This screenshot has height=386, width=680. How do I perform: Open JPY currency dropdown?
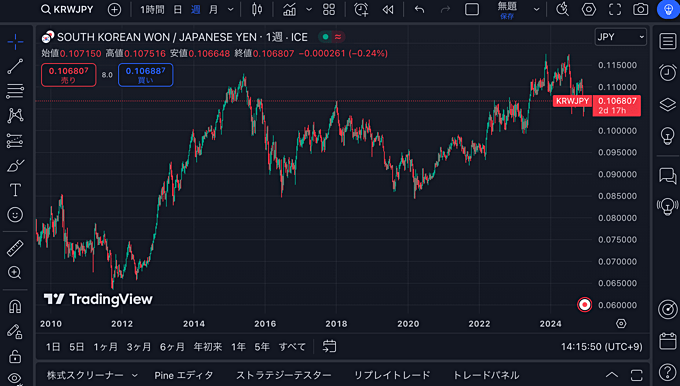pos(621,37)
